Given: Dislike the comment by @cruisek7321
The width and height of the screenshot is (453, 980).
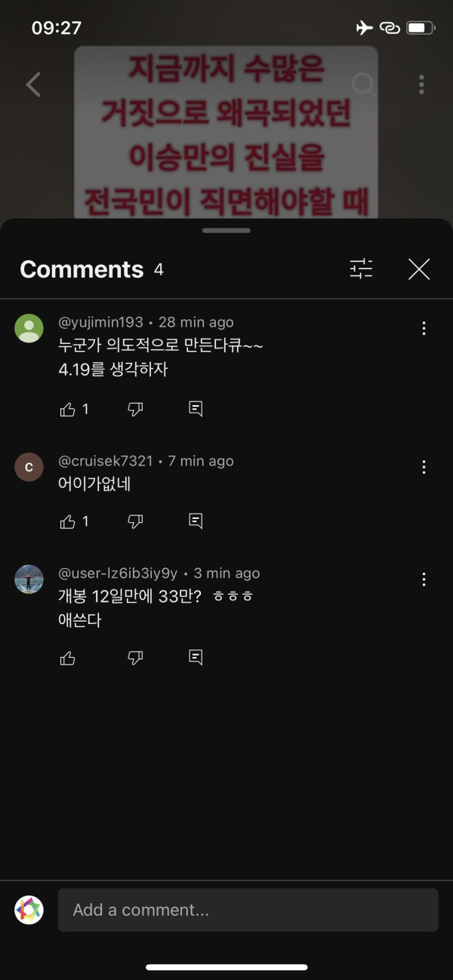Looking at the screenshot, I should pyautogui.click(x=135, y=521).
